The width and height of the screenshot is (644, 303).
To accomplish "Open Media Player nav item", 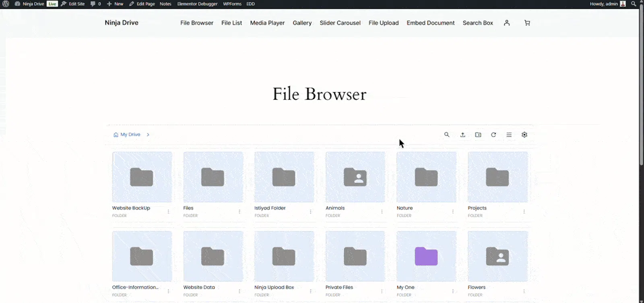I will tap(267, 23).
